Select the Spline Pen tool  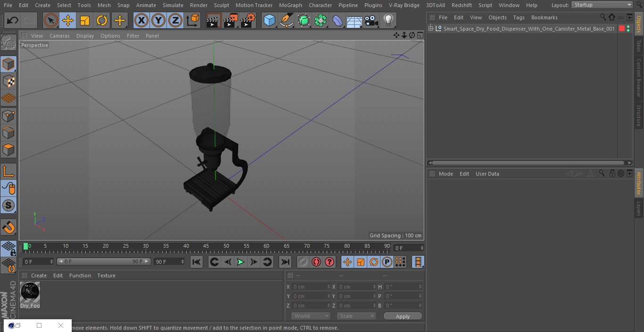click(286, 20)
